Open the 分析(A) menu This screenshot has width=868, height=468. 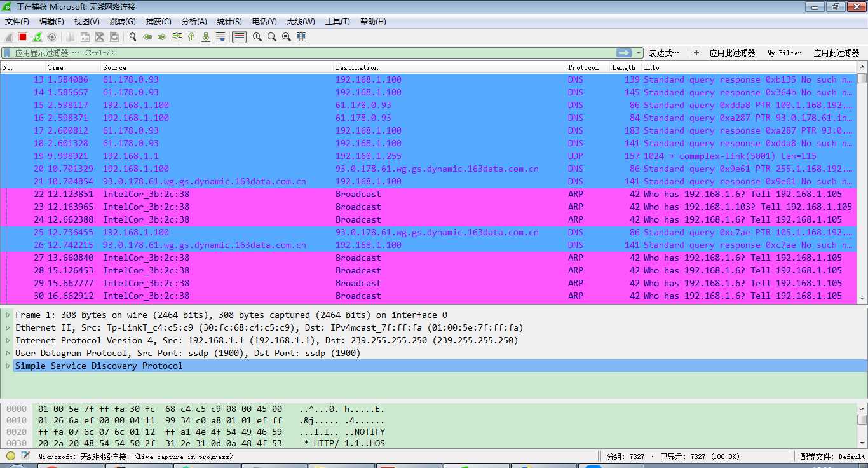pyautogui.click(x=194, y=22)
